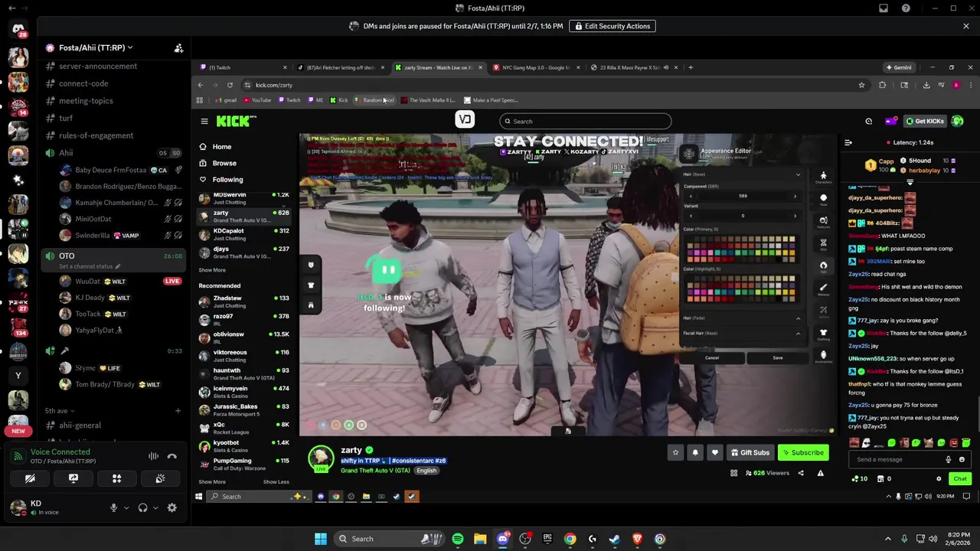This screenshot has width=980, height=551.
Task: Share your screen in voice panel
Action: [x=73, y=478]
